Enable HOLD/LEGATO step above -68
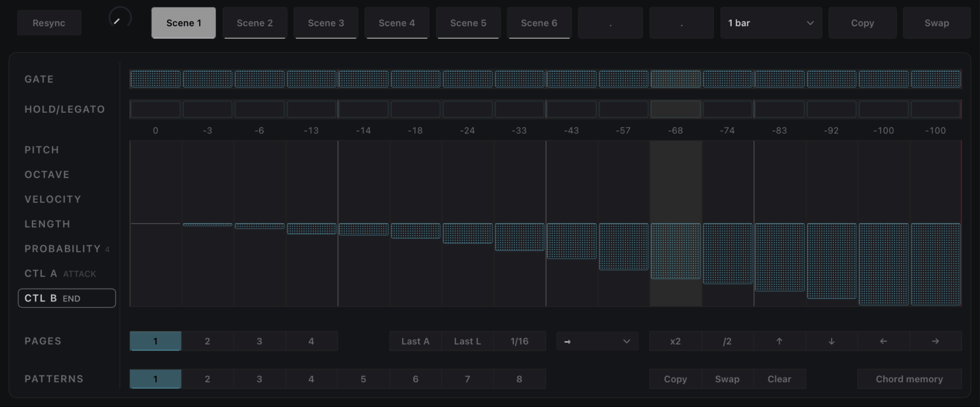Screen dimensions: 980x407 [675, 109]
